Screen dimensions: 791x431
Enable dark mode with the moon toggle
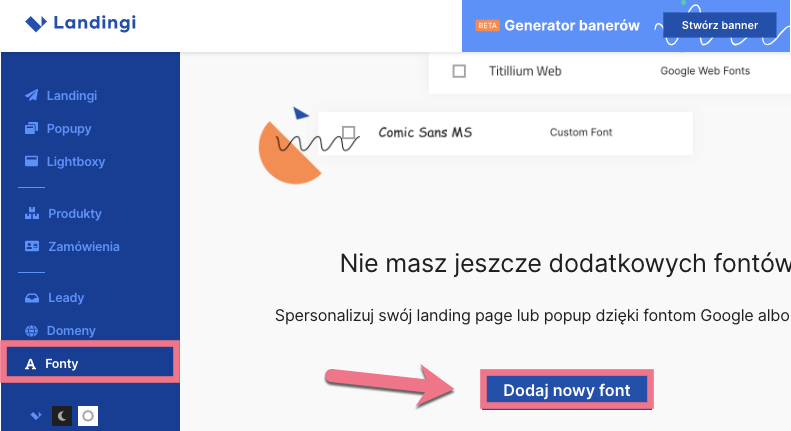[62, 416]
